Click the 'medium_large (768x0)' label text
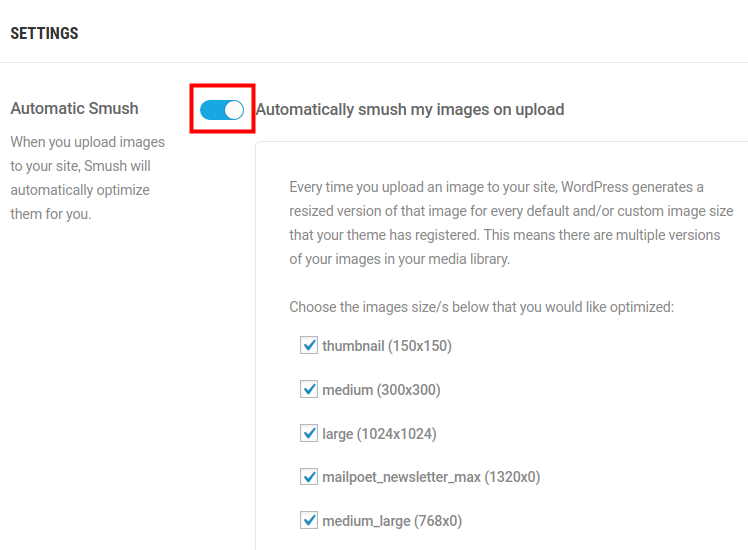Viewport: 748px width, 550px height. coord(392,521)
